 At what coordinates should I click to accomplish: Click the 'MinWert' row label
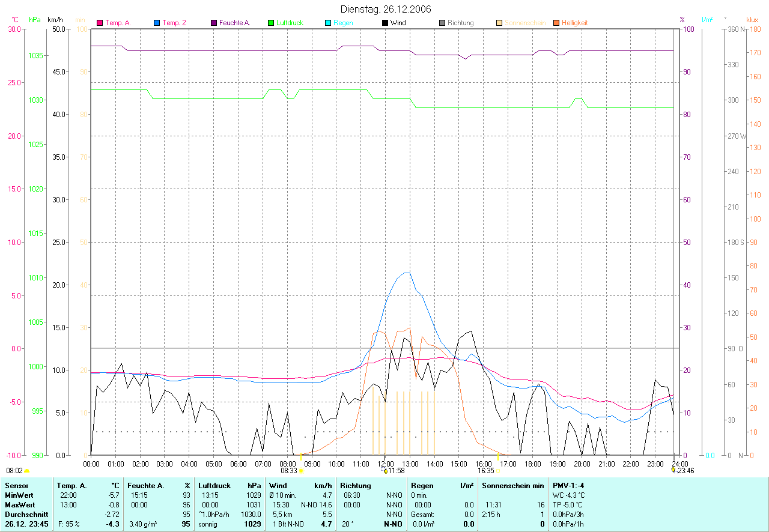[x=18, y=495]
